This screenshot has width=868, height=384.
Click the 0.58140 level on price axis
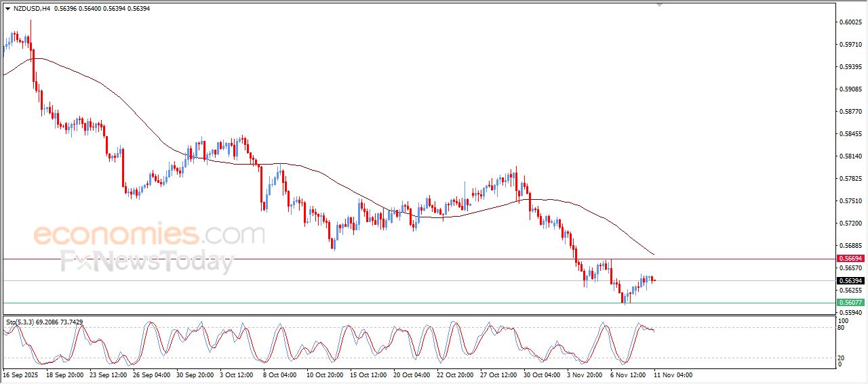click(850, 156)
